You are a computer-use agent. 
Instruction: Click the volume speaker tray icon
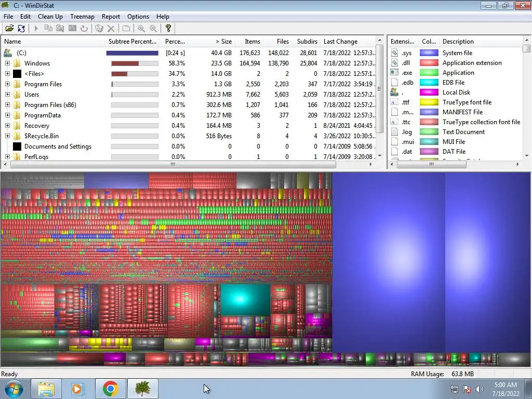coord(480,389)
